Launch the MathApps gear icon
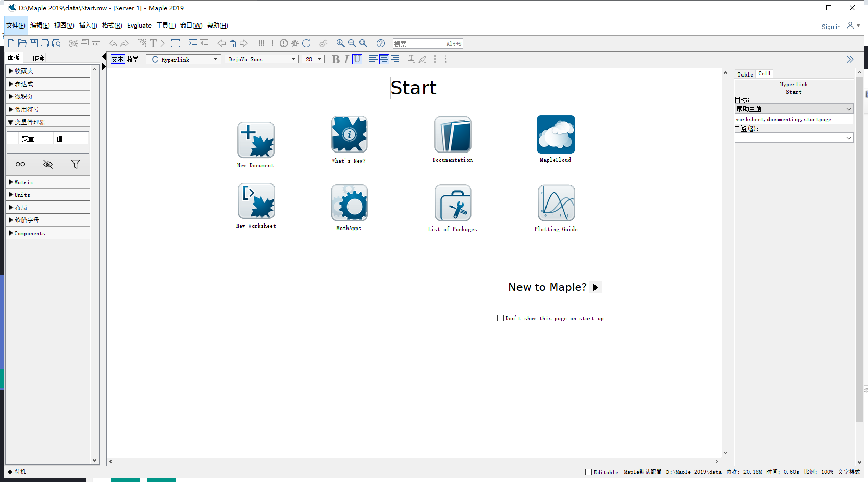868x482 pixels. coord(349,202)
